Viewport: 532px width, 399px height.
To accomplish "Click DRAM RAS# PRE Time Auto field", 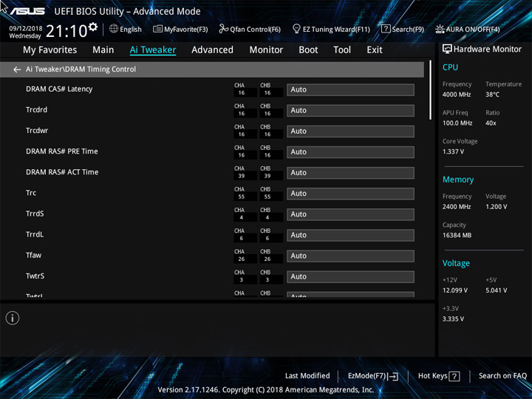I will point(350,152).
